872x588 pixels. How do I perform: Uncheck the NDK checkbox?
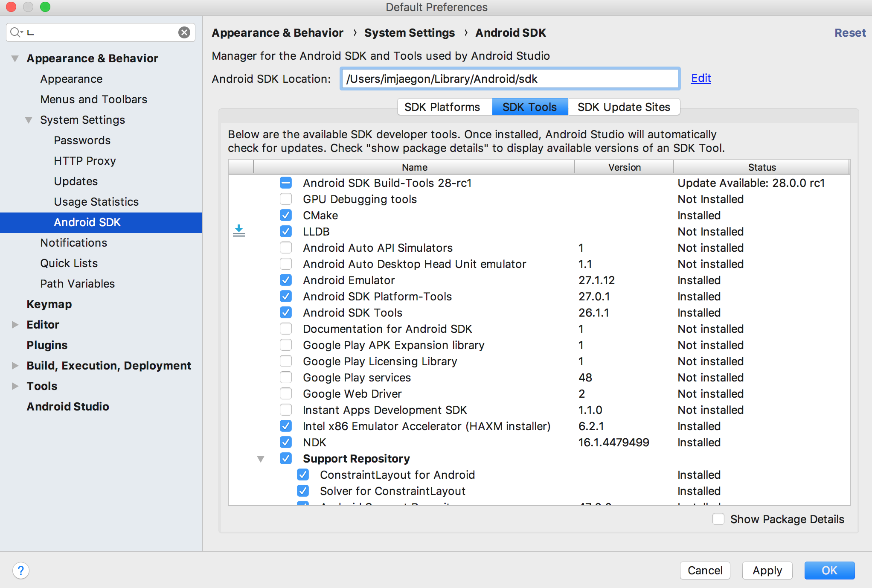pyautogui.click(x=286, y=442)
